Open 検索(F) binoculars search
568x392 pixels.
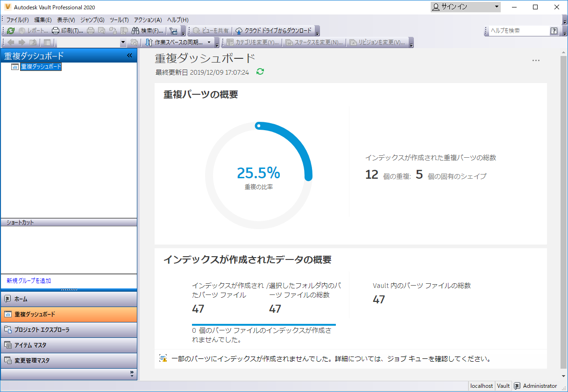pos(147,31)
